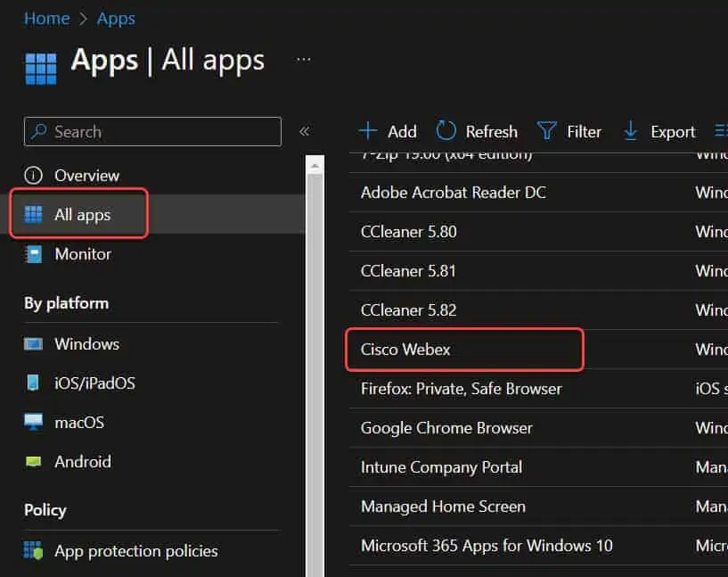The width and height of the screenshot is (728, 577).
Task: Click the circular Refresh icon
Action: (446, 130)
